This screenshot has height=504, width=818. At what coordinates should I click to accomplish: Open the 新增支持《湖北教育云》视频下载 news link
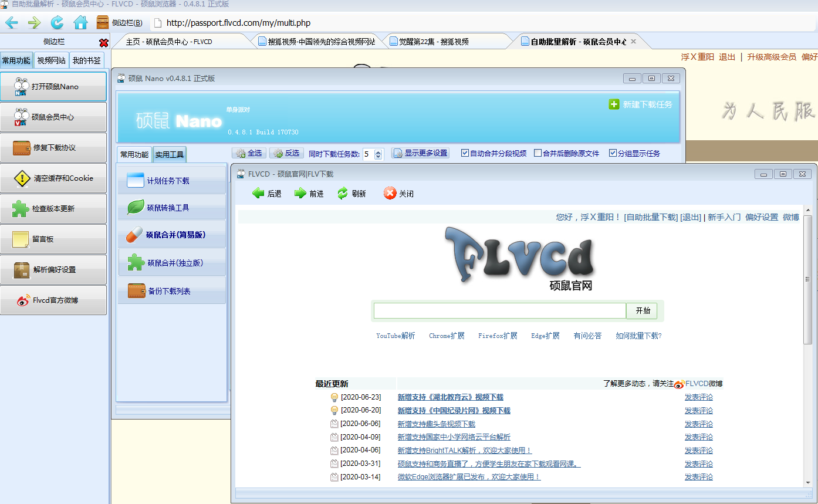tap(450, 397)
